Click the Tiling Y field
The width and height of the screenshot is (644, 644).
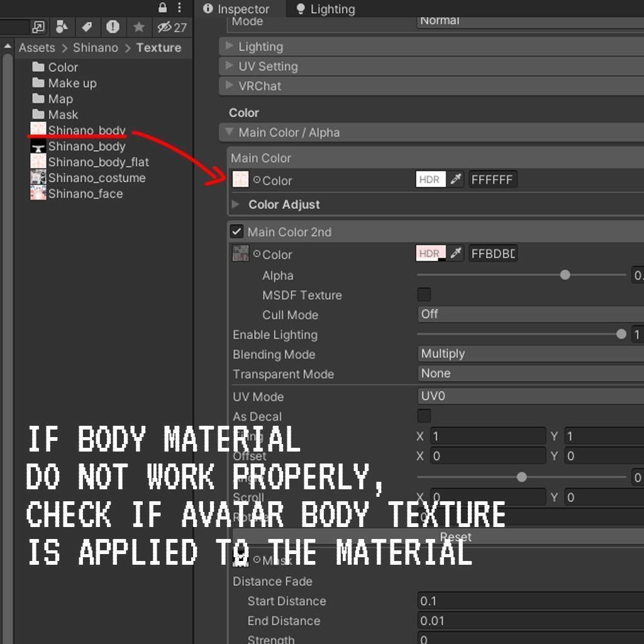[x=604, y=436]
